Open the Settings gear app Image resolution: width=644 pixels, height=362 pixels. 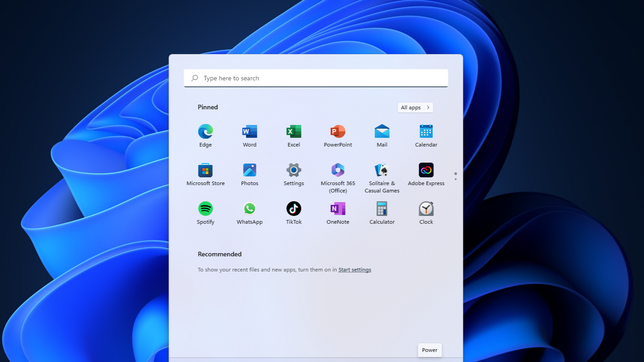tap(294, 174)
